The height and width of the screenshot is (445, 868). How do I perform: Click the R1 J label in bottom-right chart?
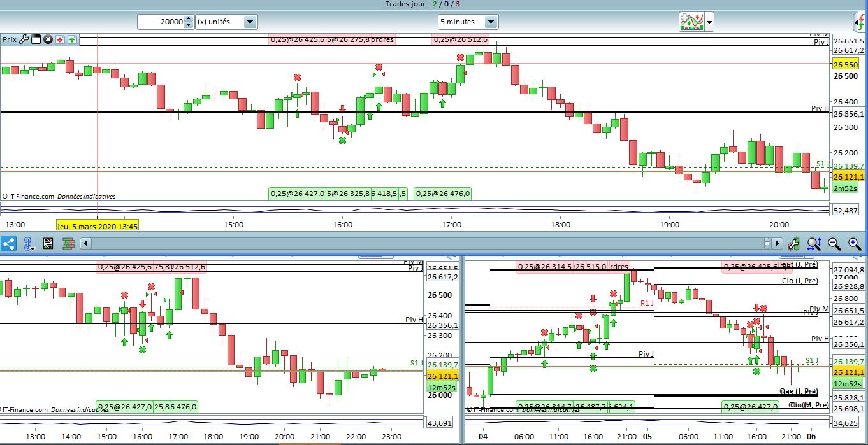[x=647, y=303]
